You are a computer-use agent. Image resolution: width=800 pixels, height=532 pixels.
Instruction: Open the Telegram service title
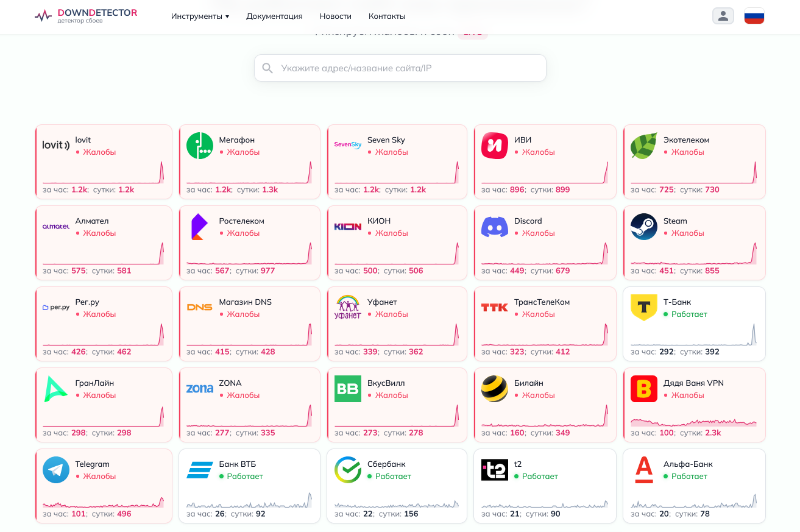(x=93, y=464)
